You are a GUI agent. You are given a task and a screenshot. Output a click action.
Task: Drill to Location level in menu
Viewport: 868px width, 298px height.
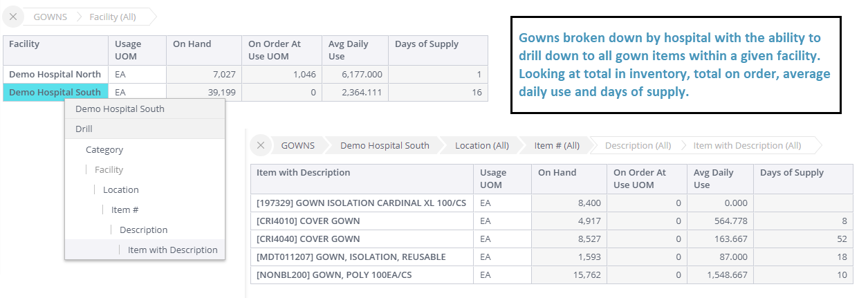121,189
